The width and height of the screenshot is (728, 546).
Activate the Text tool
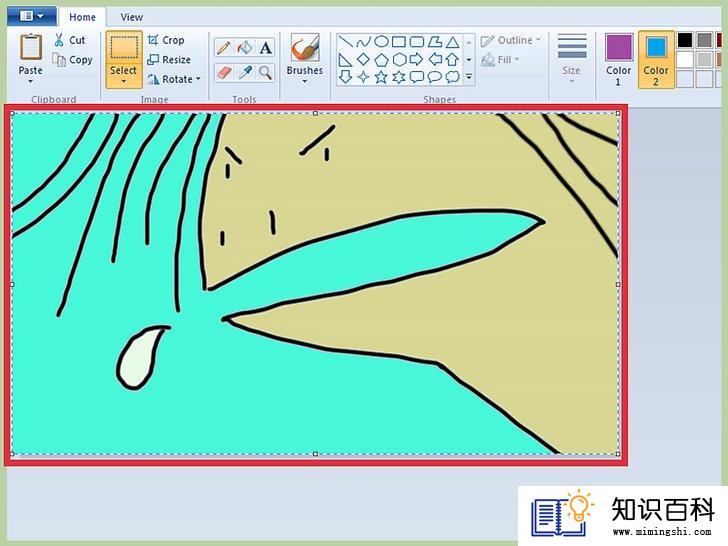coord(266,48)
